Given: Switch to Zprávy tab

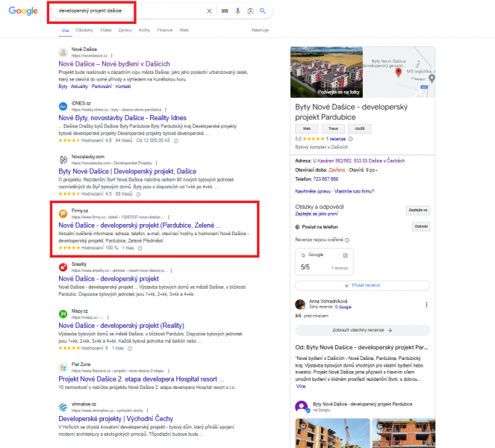Looking at the screenshot, I should [x=125, y=30].
